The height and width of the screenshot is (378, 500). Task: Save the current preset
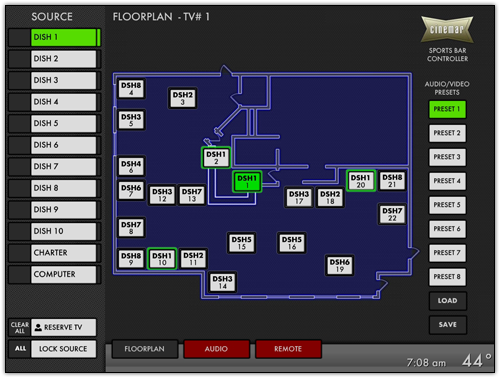click(x=447, y=325)
